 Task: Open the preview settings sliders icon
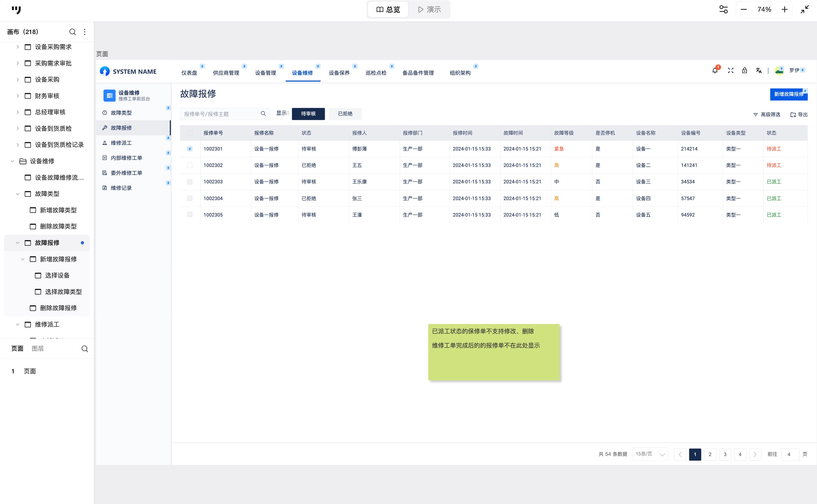[723, 9]
